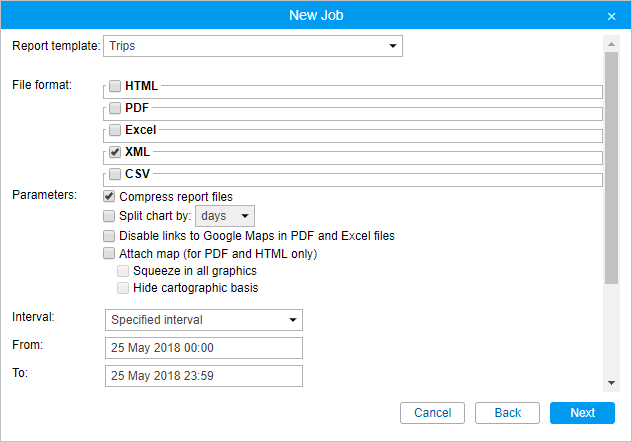Check the HTML file format box
The width and height of the screenshot is (632, 442).
[115, 86]
